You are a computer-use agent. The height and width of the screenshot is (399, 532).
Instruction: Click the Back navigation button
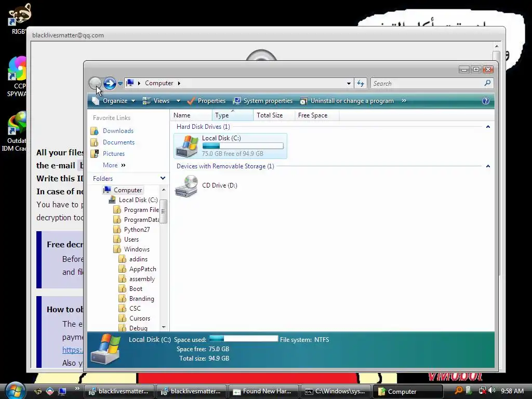(95, 83)
